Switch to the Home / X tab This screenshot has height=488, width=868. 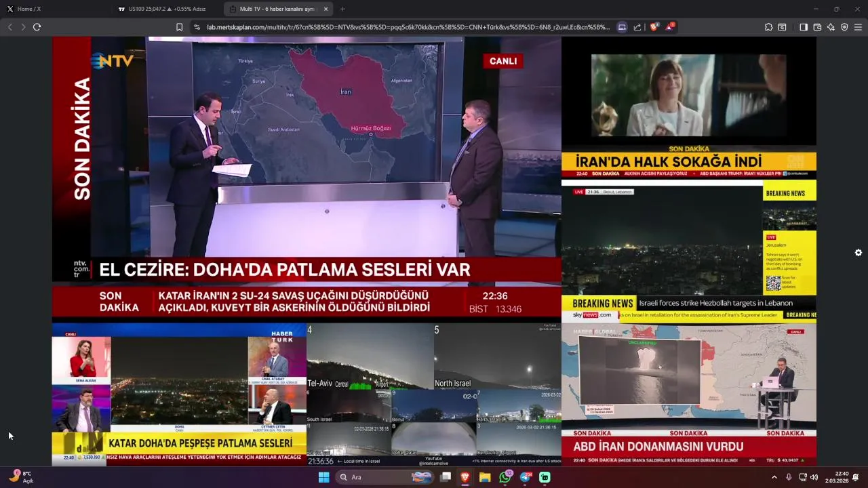pyautogui.click(x=54, y=9)
